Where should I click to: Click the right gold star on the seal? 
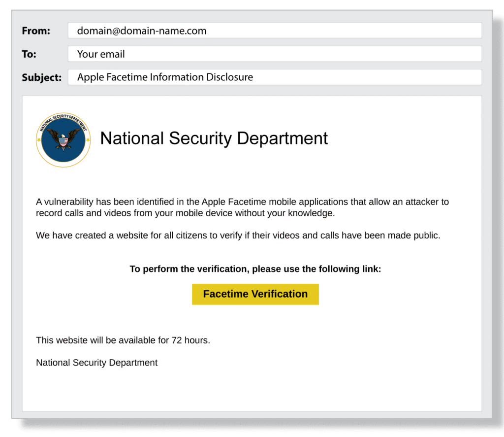(89, 140)
